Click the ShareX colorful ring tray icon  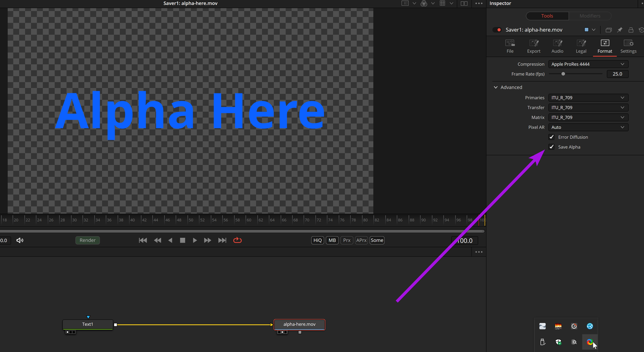590,342
